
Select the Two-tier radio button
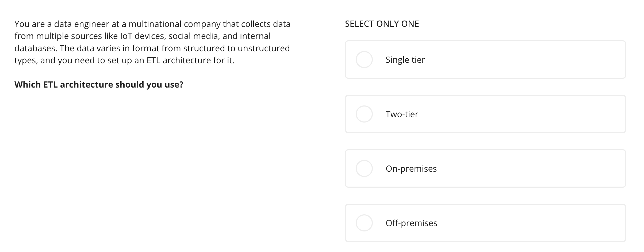[364, 114]
